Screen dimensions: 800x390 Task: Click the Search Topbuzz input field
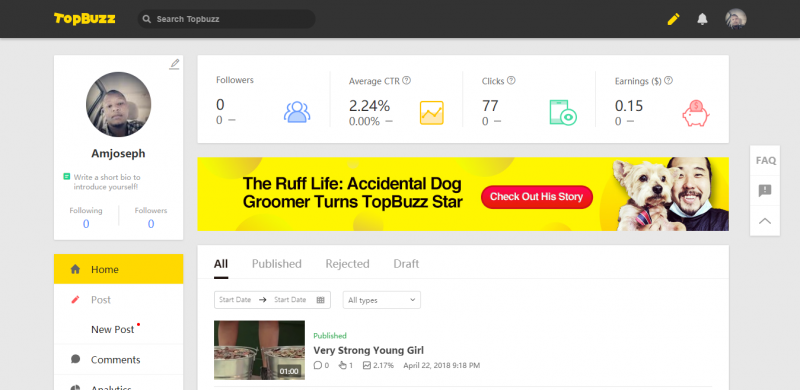[227, 19]
